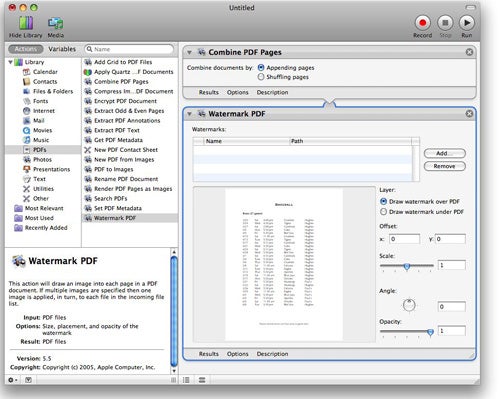Collapse the Library tree disclosure triangle

tap(10, 62)
